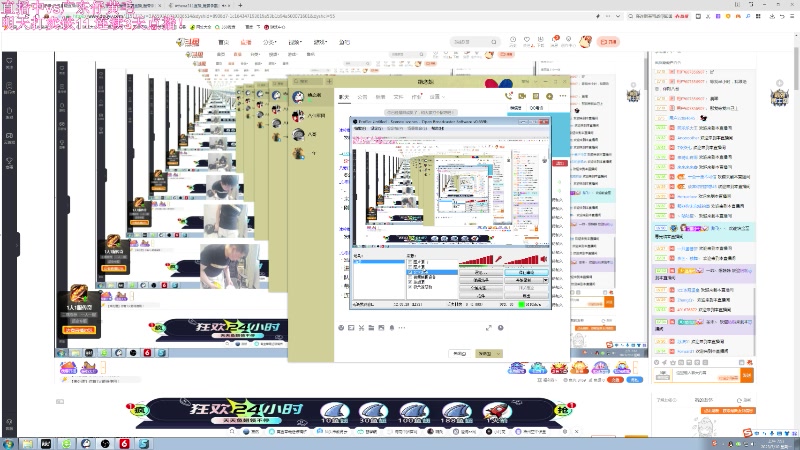Select the first contact in QQ list
800x450 pixels.
point(310,96)
